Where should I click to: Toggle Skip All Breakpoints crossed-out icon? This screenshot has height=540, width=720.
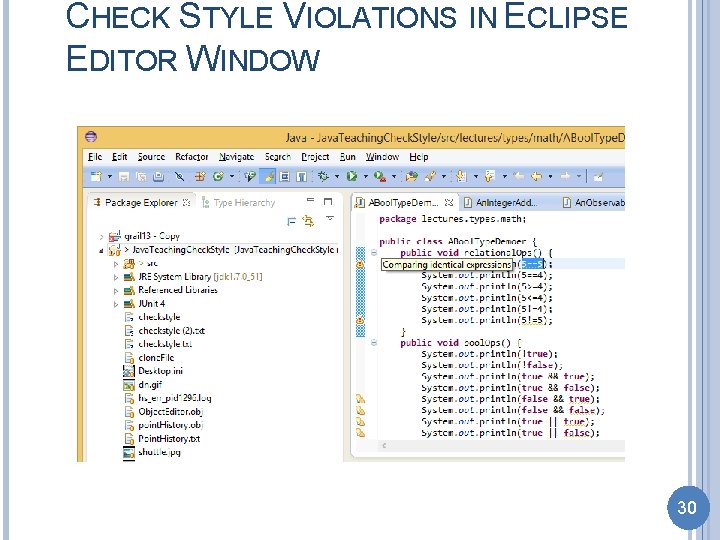pos(180,177)
